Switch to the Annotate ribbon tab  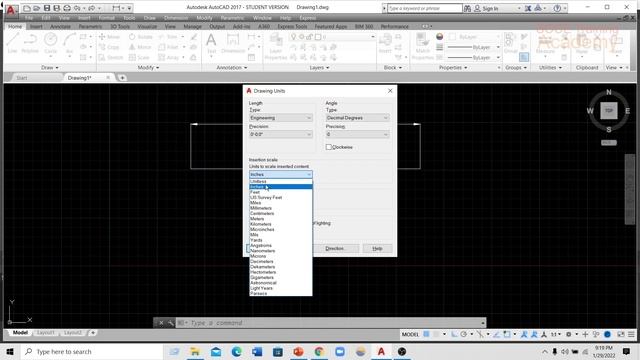60,27
